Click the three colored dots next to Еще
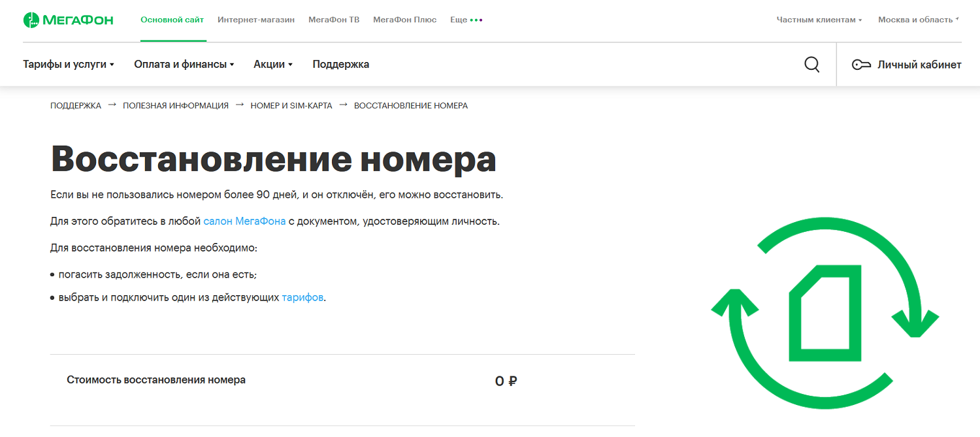Viewport: 980px width, 437px height. 476,20
